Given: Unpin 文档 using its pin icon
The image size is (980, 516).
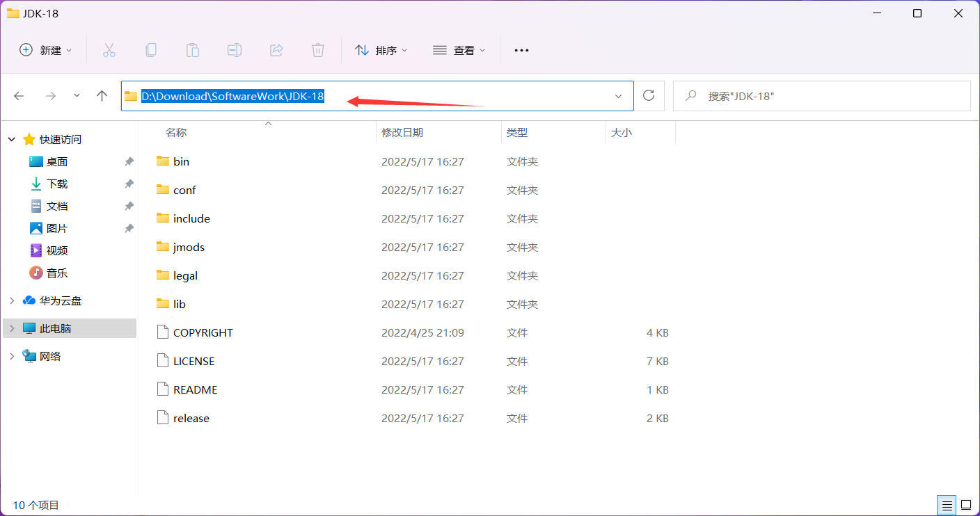Looking at the screenshot, I should pyautogui.click(x=129, y=206).
